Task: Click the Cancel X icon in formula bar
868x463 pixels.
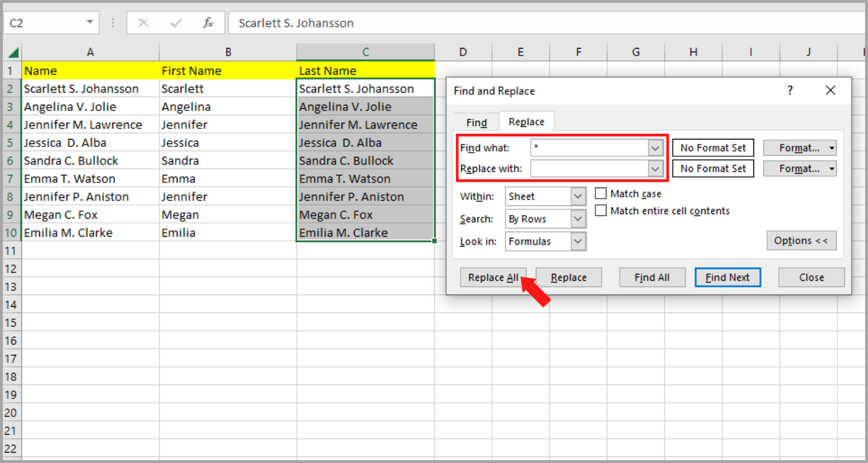Action: point(144,23)
